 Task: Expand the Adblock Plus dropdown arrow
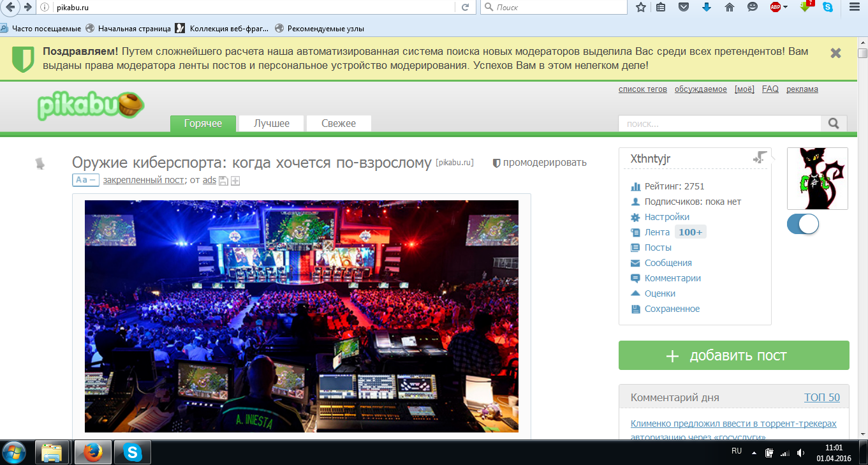(785, 7)
